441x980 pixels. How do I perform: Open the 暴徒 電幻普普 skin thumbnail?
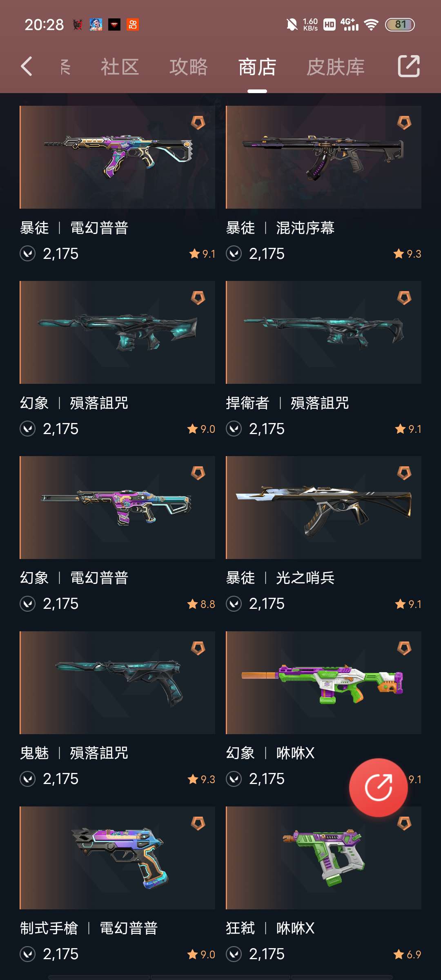pyautogui.click(x=118, y=157)
